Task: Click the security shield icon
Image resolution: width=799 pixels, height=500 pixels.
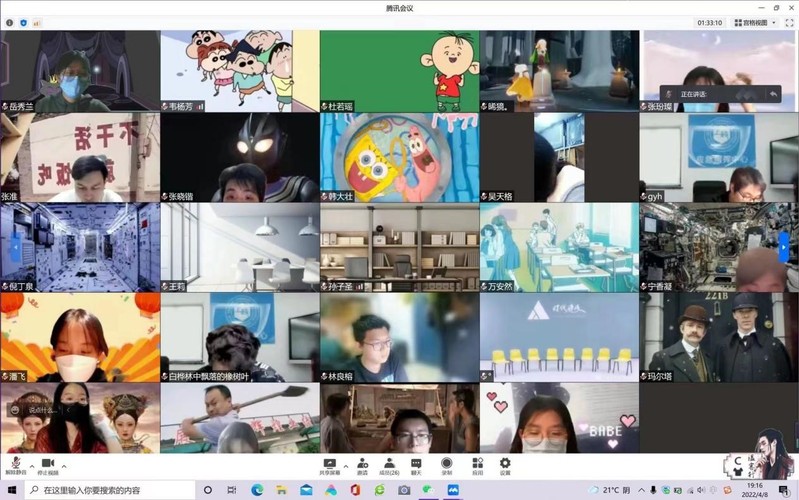Action: click(24, 22)
